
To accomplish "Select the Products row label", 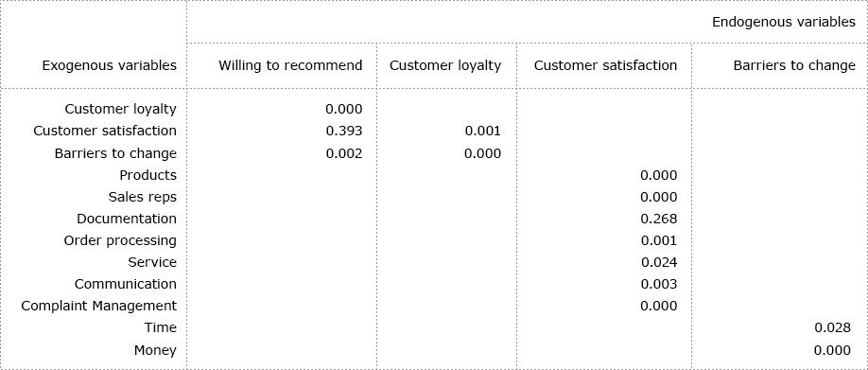I will (x=148, y=175).
